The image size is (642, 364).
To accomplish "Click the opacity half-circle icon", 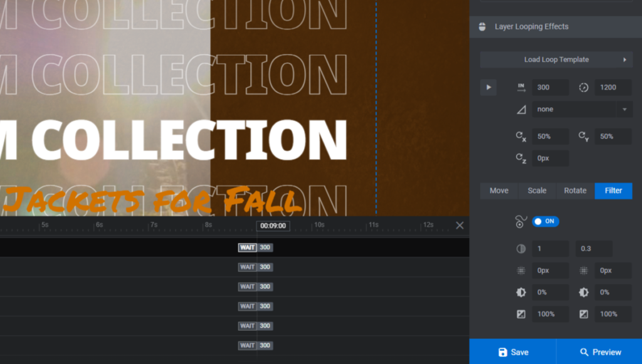I will pos(521,249).
